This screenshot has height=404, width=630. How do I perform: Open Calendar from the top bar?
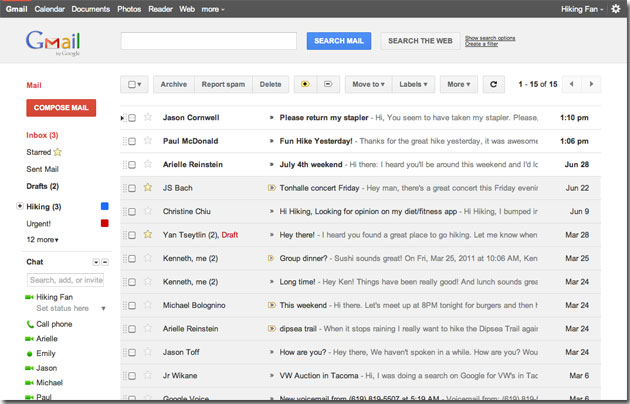point(49,9)
